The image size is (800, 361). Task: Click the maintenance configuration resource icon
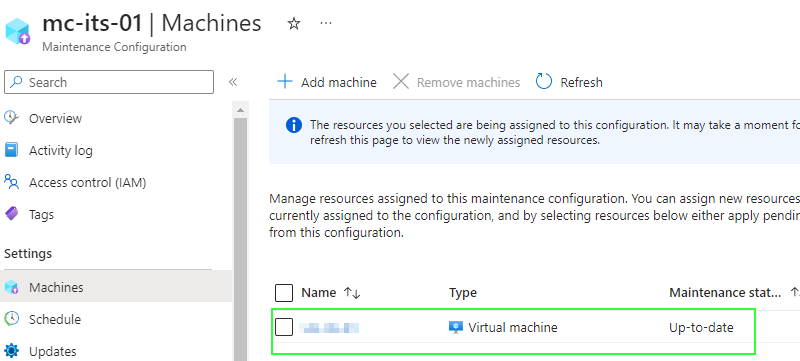coord(18,31)
